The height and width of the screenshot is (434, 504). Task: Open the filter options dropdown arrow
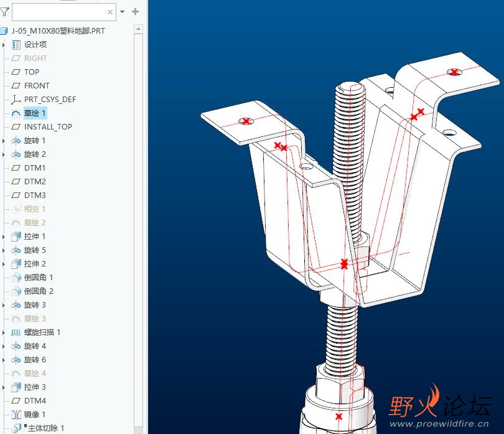pyautogui.click(x=122, y=12)
